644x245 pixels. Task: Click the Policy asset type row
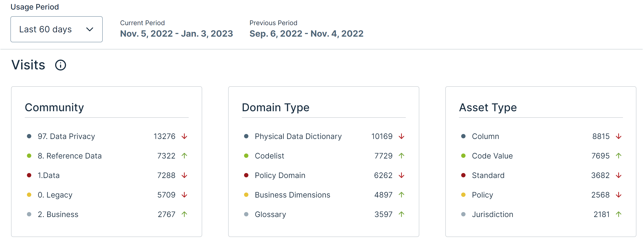click(x=482, y=195)
